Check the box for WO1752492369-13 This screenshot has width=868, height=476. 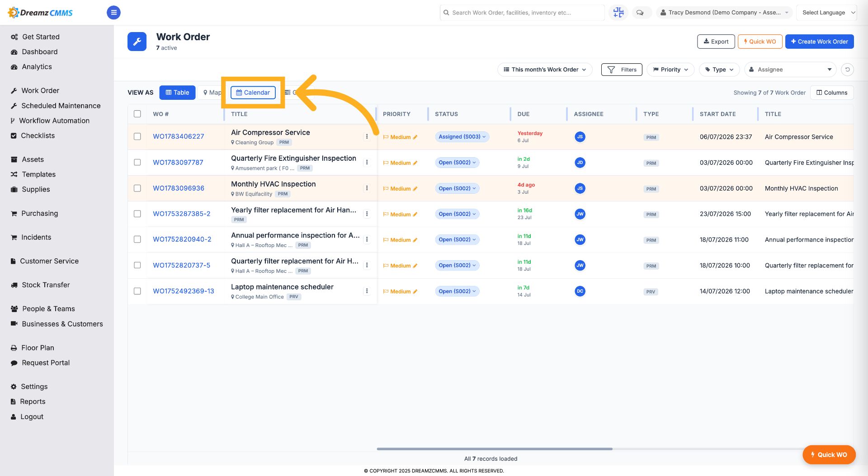pos(137,291)
